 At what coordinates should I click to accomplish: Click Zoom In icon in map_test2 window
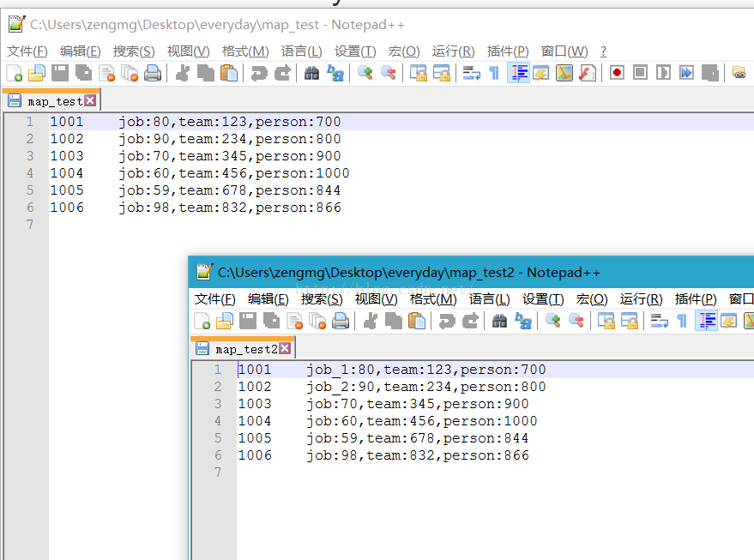click(553, 321)
